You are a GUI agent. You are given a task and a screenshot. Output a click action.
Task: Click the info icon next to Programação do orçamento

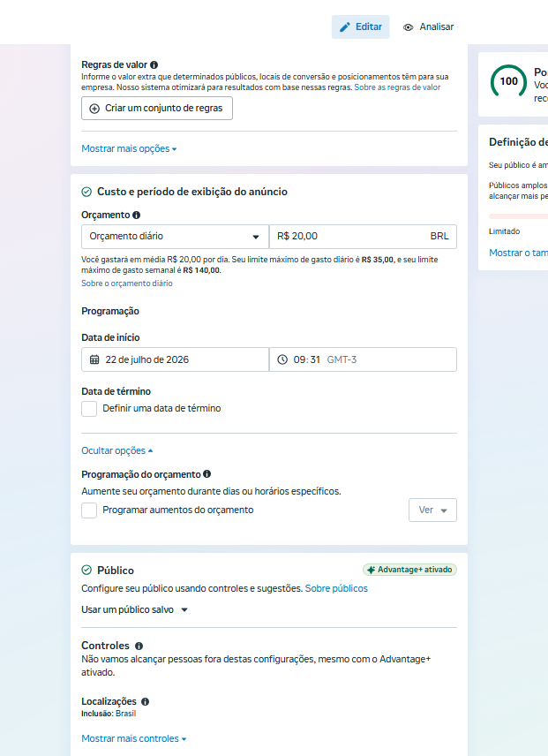pyautogui.click(x=207, y=474)
